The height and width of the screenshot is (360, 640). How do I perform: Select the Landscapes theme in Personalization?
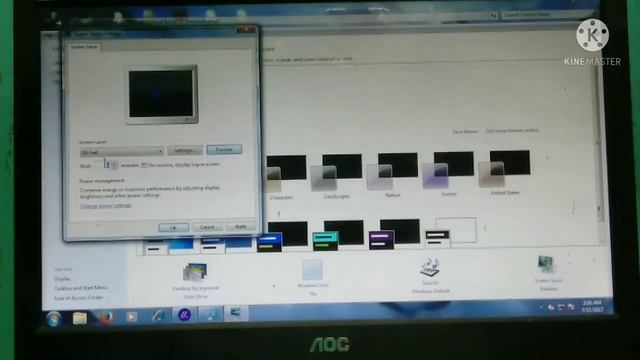click(337, 177)
